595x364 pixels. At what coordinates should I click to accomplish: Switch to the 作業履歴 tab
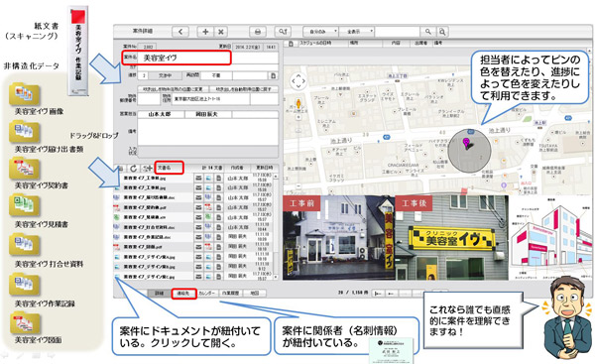point(231,294)
